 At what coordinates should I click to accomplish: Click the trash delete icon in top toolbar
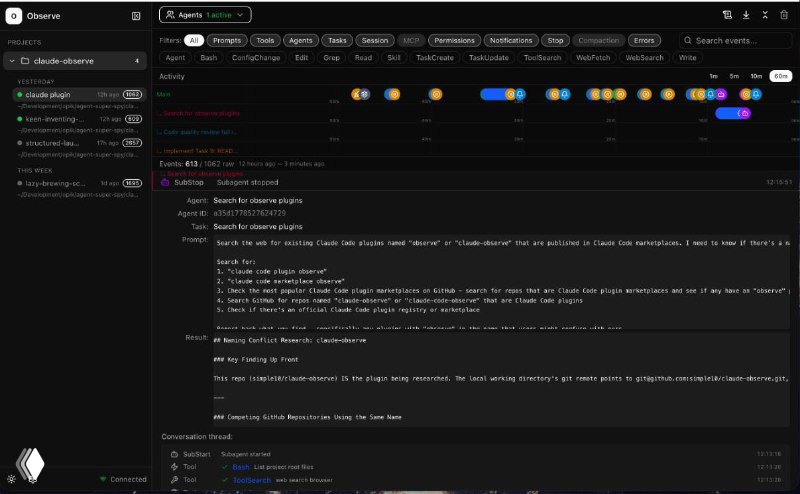(x=784, y=15)
